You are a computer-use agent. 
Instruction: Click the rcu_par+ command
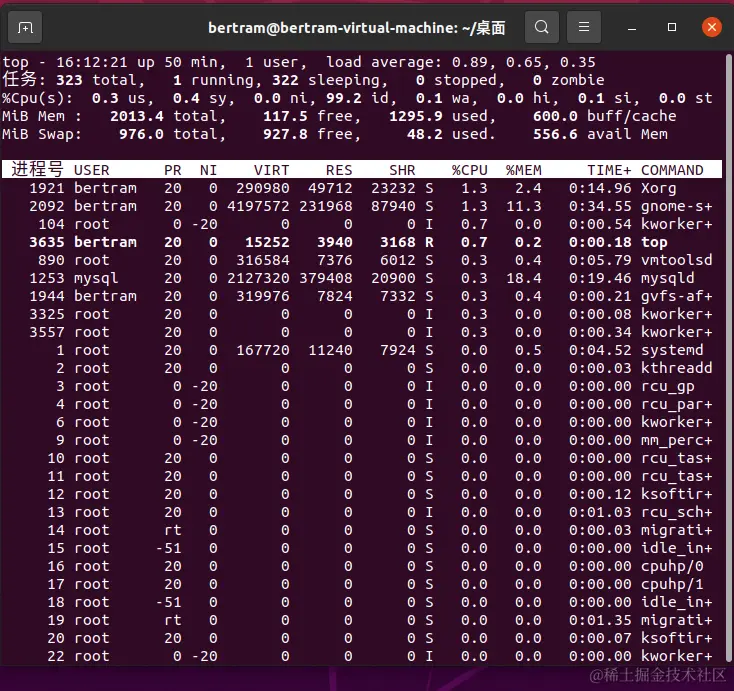click(x=677, y=404)
